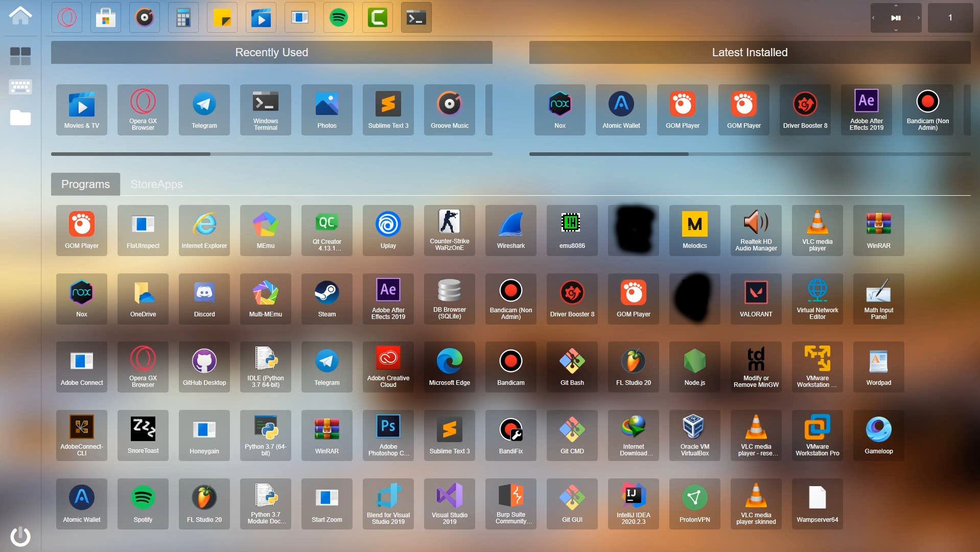Launch Microsoft Store from the top pinned bar
The width and height of the screenshot is (980, 552).
pyautogui.click(x=106, y=18)
